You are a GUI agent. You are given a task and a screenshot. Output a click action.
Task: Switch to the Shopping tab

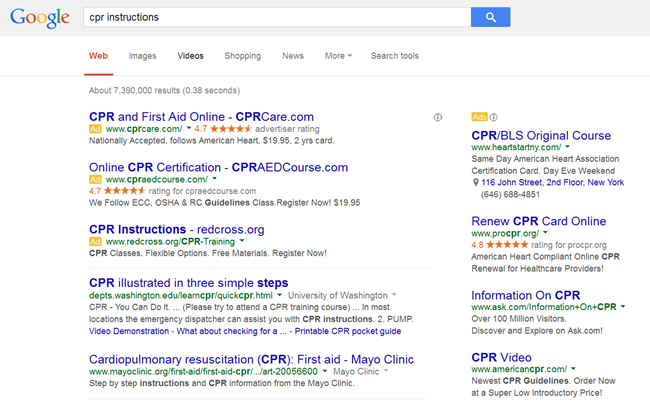coord(242,56)
